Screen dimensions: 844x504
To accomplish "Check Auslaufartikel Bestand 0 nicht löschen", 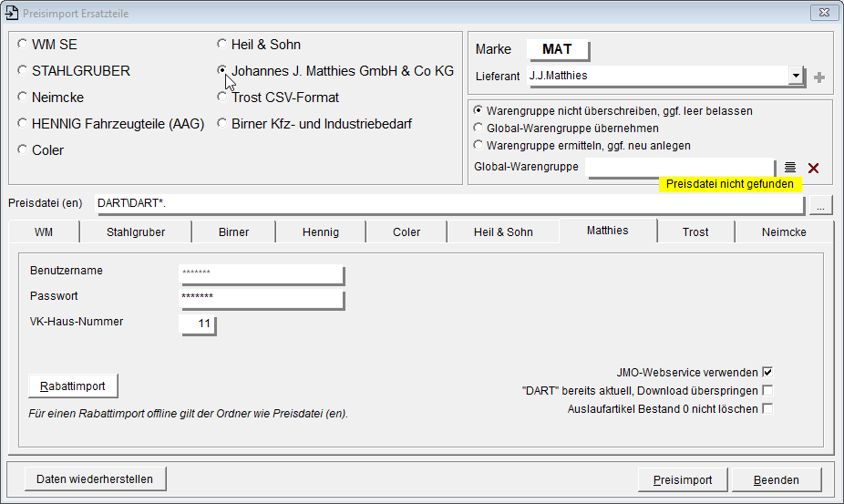I will click(767, 408).
